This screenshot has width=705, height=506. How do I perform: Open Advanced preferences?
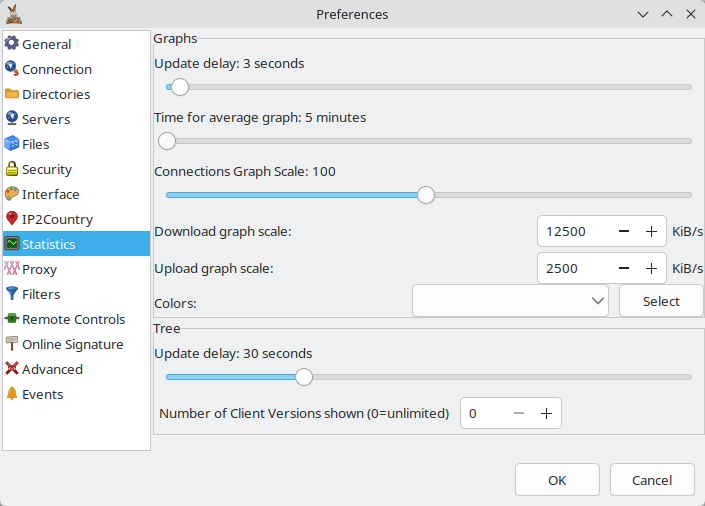pos(76,369)
